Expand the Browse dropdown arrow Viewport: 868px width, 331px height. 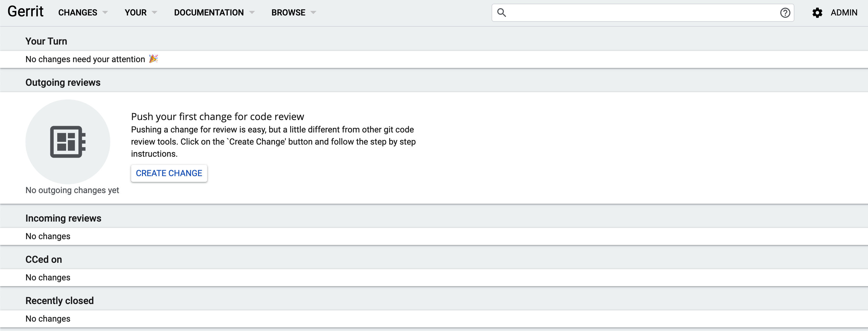pos(313,12)
